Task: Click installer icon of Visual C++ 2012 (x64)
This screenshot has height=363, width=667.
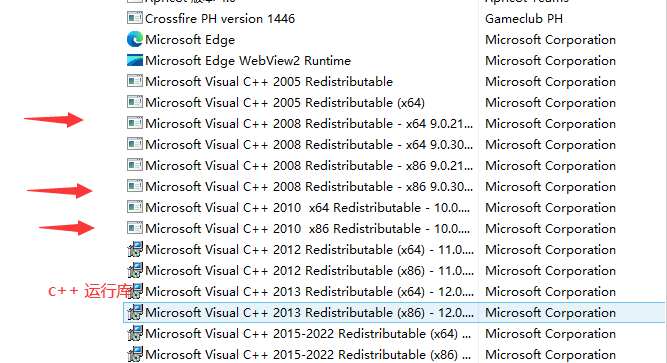Action: 135,249
